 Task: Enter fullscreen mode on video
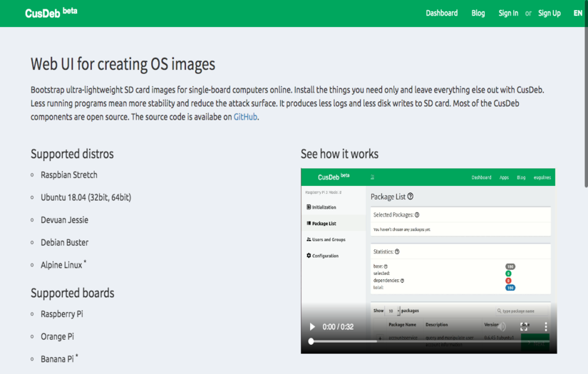tap(524, 327)
